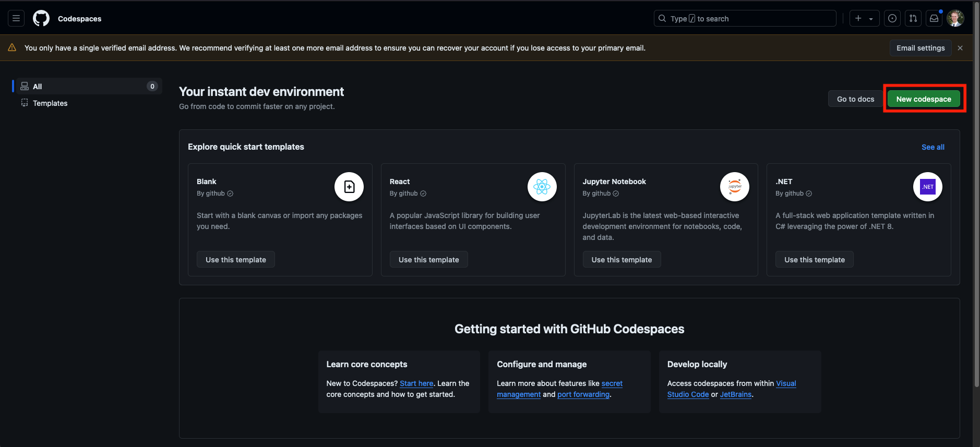The width and height of the screenshot is (980, 447).
Task: Click the Learn core concepts heading
Action: tap(367, 364)
